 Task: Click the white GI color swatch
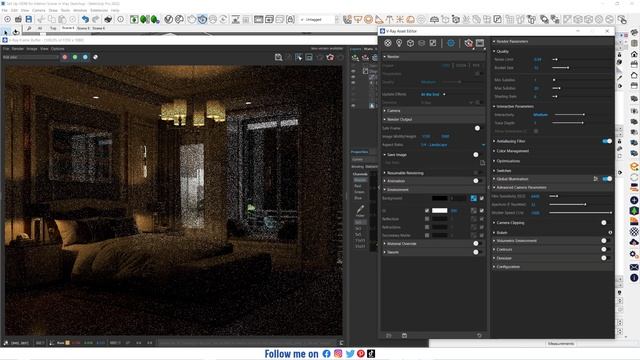[x=440, y=211]
